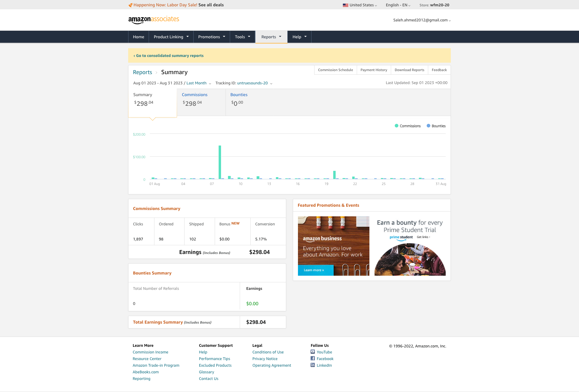Toggle the Bounties legend dot

429,126
